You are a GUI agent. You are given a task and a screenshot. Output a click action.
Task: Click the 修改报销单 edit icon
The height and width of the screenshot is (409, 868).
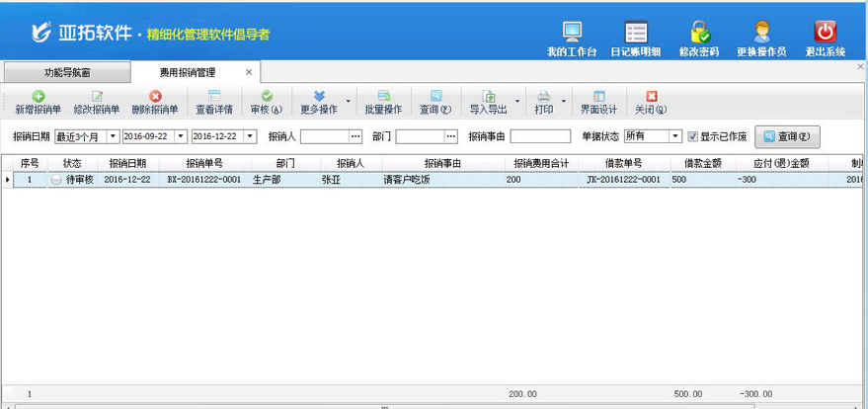(x=97, y=97)
